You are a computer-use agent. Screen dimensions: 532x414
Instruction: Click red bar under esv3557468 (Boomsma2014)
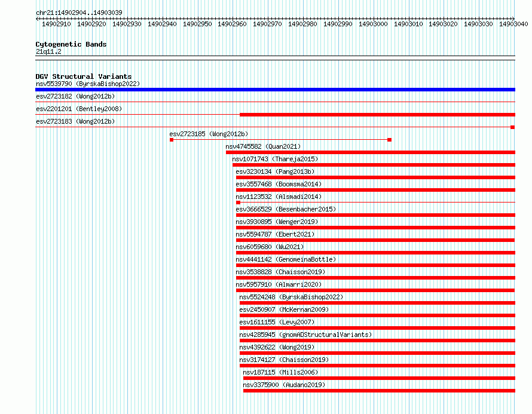click(375, 190)
